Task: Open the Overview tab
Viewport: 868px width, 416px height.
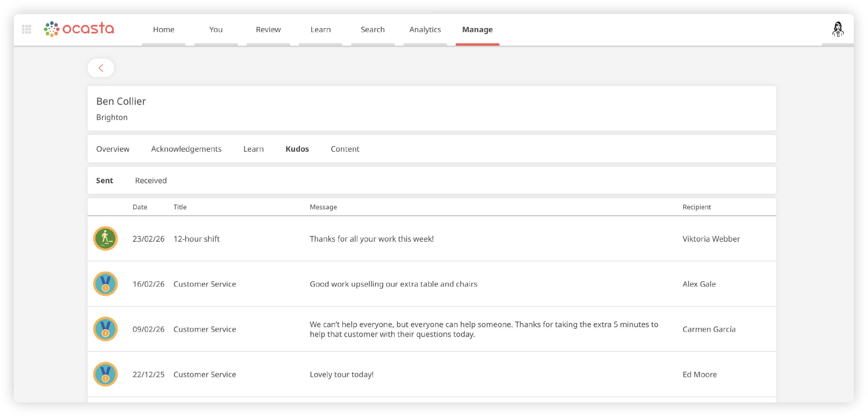Action: pos(113,149)
